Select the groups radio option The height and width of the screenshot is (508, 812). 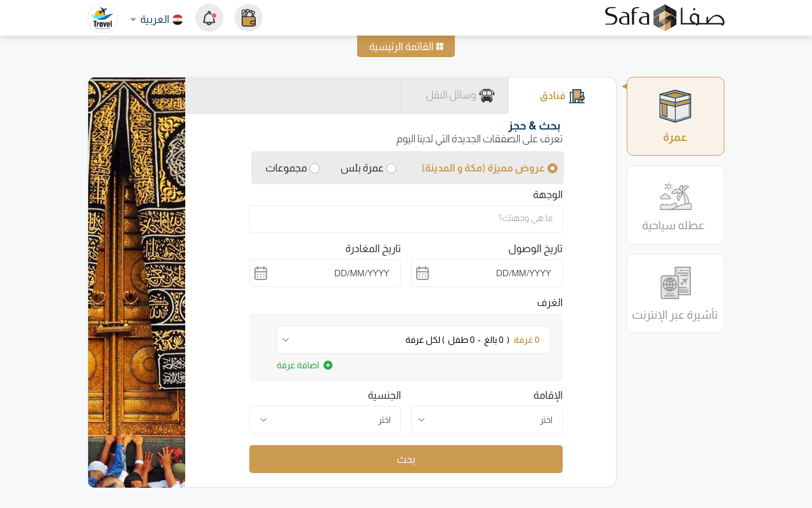pyautogui.click(x=315, y=168)
